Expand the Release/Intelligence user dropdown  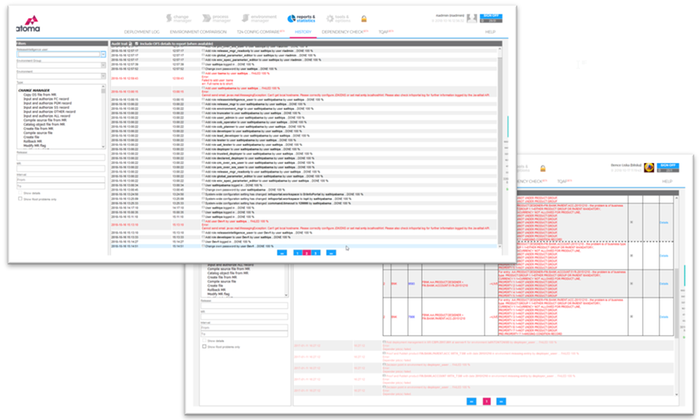point(104,53)
